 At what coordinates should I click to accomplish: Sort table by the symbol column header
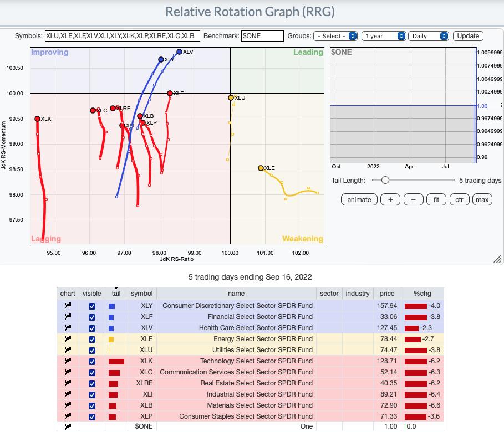coord(141,294)
